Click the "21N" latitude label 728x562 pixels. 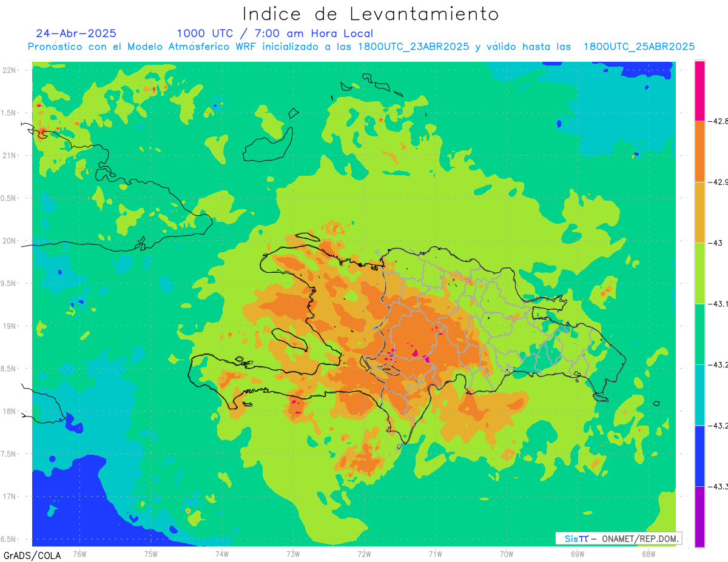click(x=10, y=156)
